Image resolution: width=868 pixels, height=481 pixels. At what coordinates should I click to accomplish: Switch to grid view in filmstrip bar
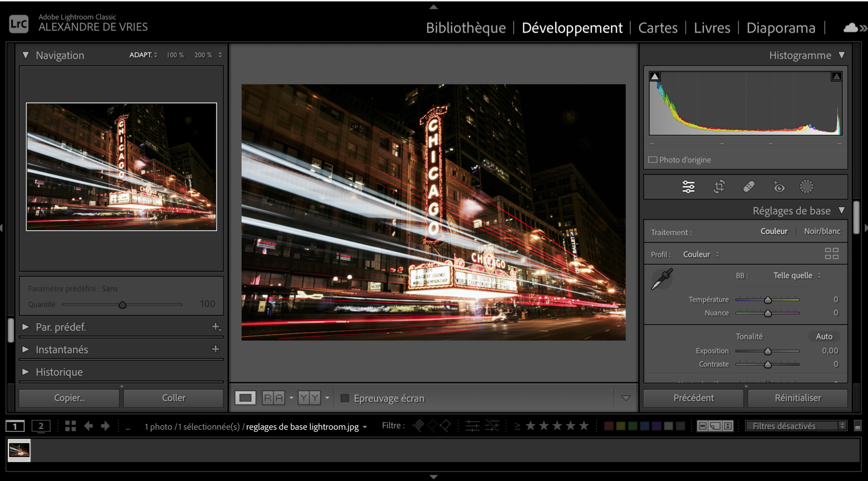point(70,426)
